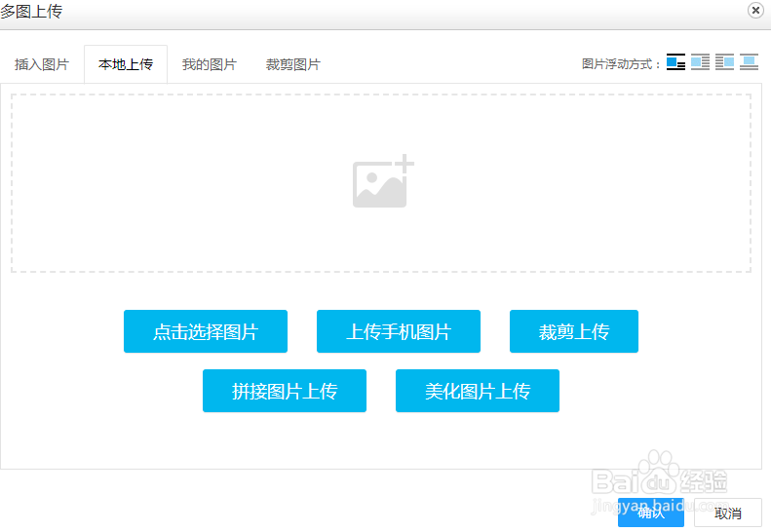Screen dimensions: 771x532
Task: Close the 多图上传 dialog
Action: 755,11
